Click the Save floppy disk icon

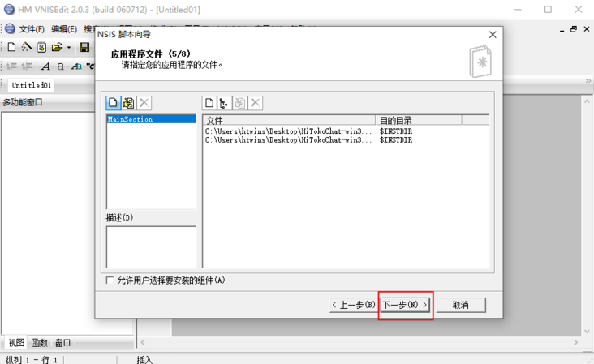tap(84, 47)
